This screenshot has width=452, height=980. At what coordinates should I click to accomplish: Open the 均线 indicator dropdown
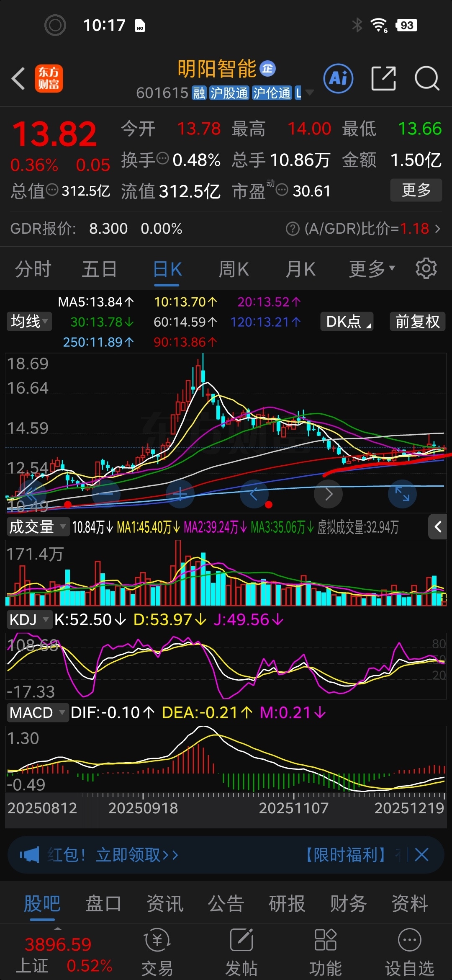click(29, 322)
